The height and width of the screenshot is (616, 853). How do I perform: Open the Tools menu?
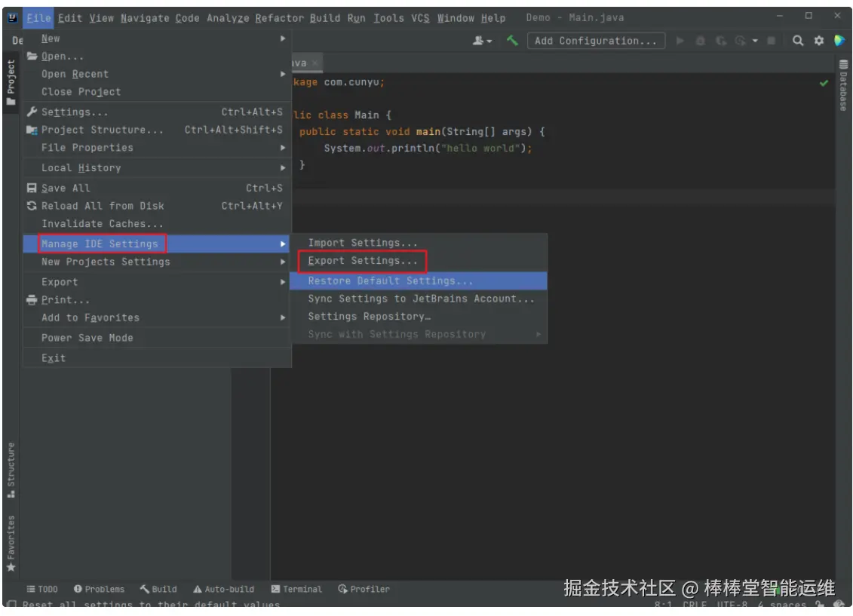click(x=388, y=18)
